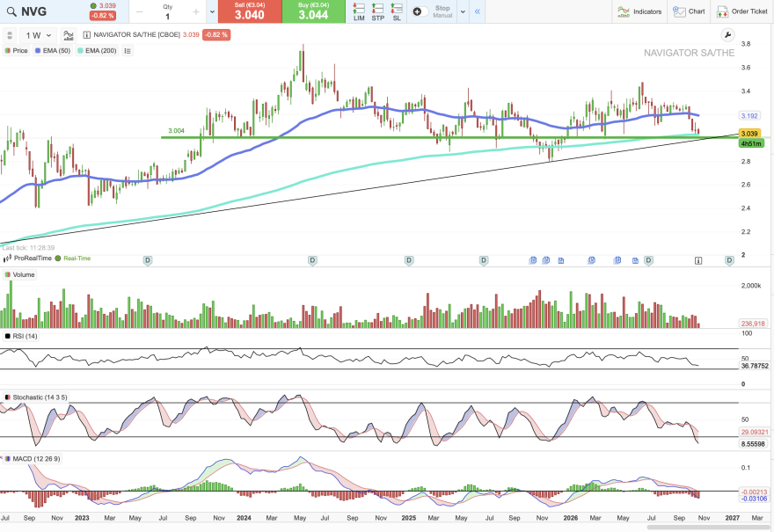Place a LIM limit order
774x532 pixels.
tap(359, 11)
